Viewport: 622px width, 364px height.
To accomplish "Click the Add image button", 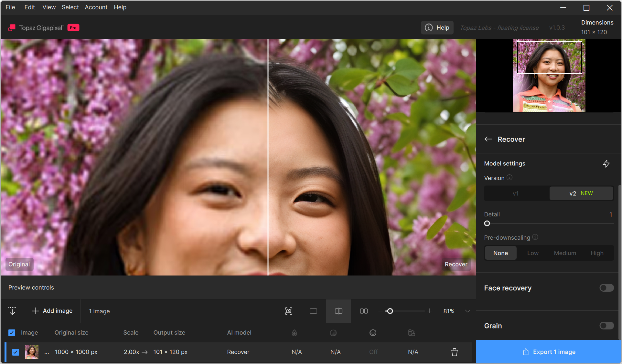I will tap(52, 311).
